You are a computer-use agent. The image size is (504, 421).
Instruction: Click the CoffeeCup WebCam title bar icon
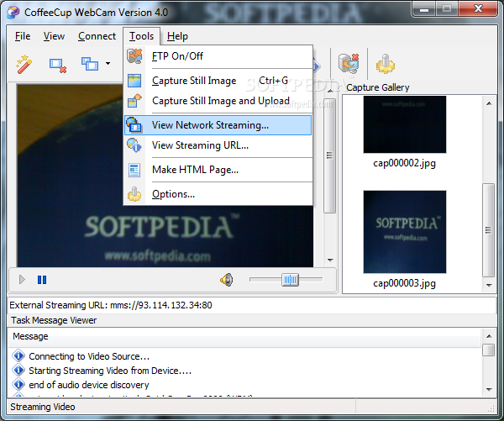click(13, 13)
